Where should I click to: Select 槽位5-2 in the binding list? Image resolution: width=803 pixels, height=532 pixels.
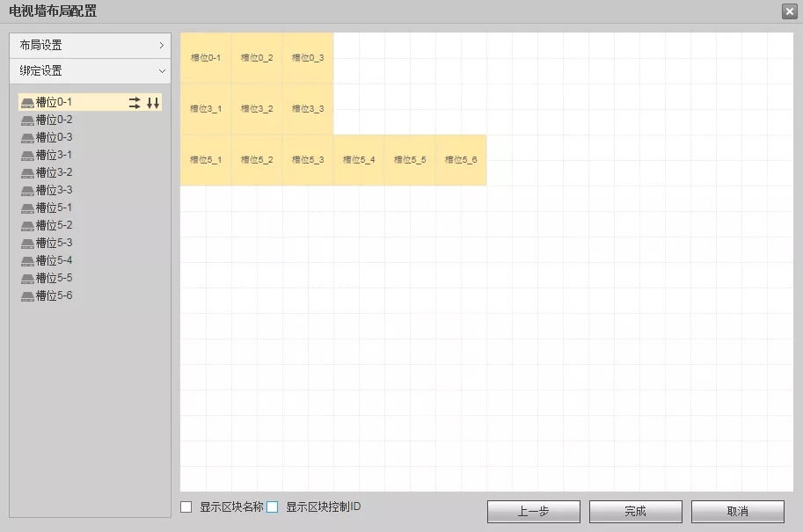tap(54, 225)
